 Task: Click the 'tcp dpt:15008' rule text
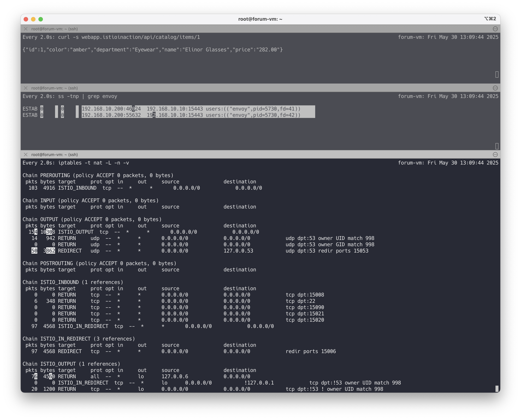305,295
